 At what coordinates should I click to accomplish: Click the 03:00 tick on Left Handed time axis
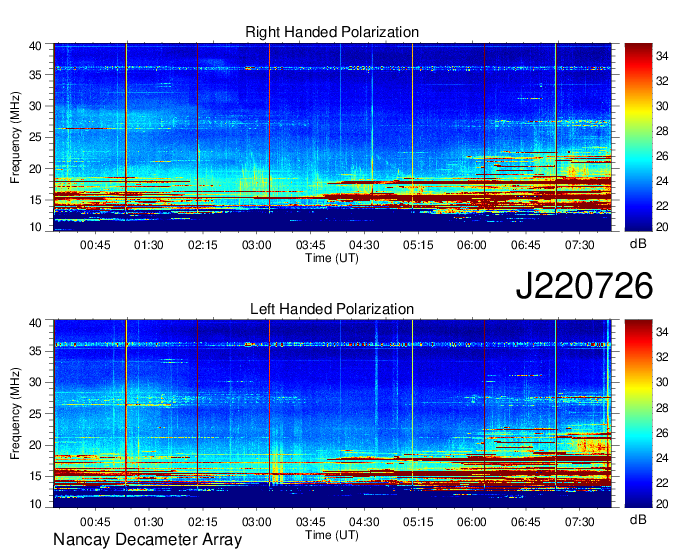click(x=256, y=522)
